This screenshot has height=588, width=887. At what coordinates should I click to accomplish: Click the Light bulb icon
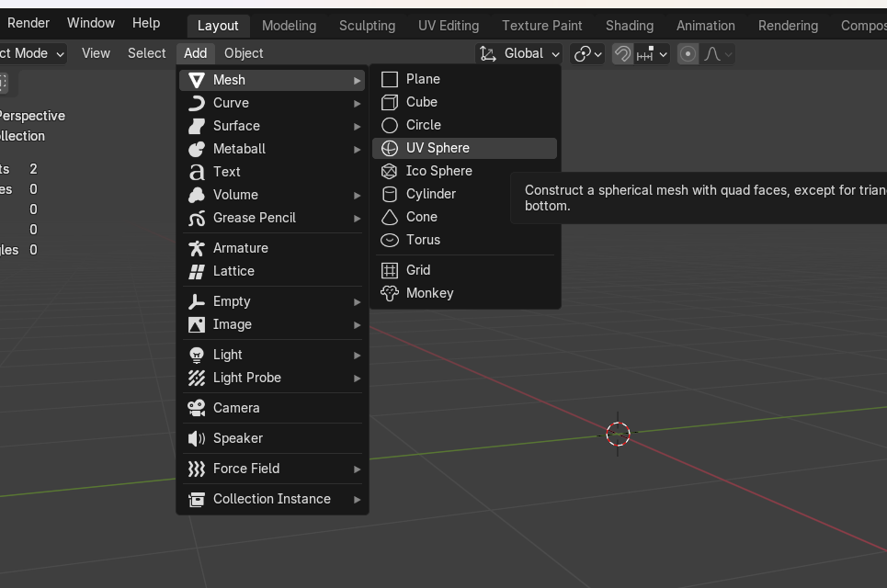point(197,355)
